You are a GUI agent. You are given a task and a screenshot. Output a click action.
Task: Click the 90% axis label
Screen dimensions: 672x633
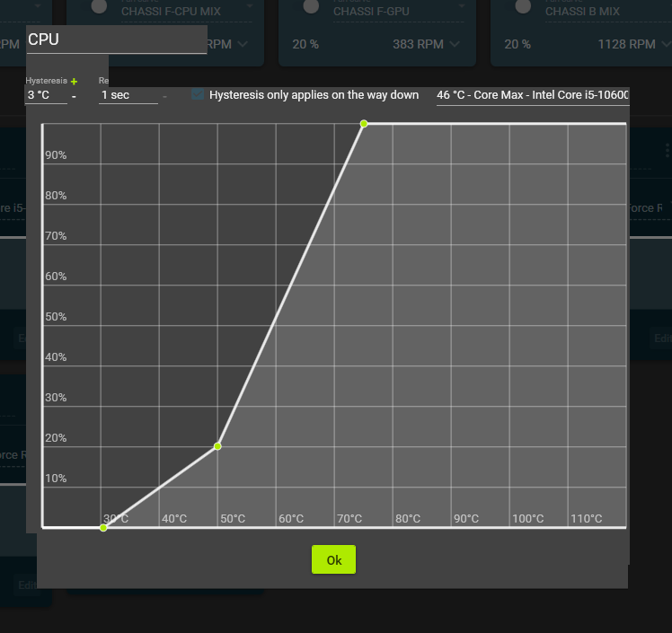pyautogui.click(x=56, y=155)
